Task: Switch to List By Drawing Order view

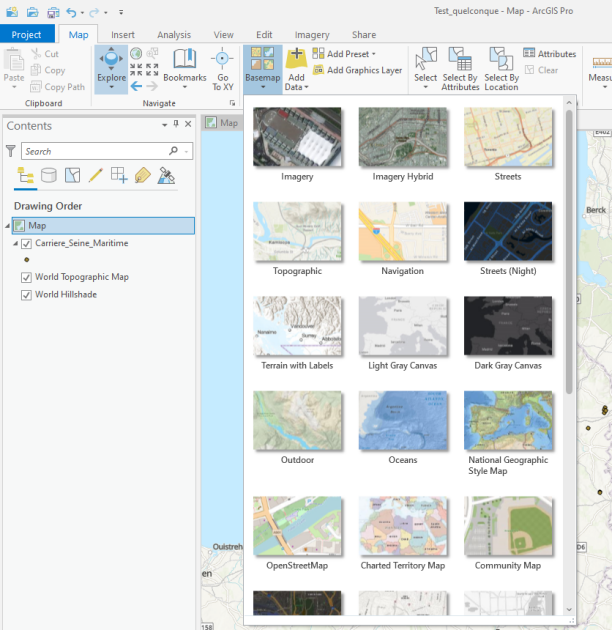Action: click(25, 176)
